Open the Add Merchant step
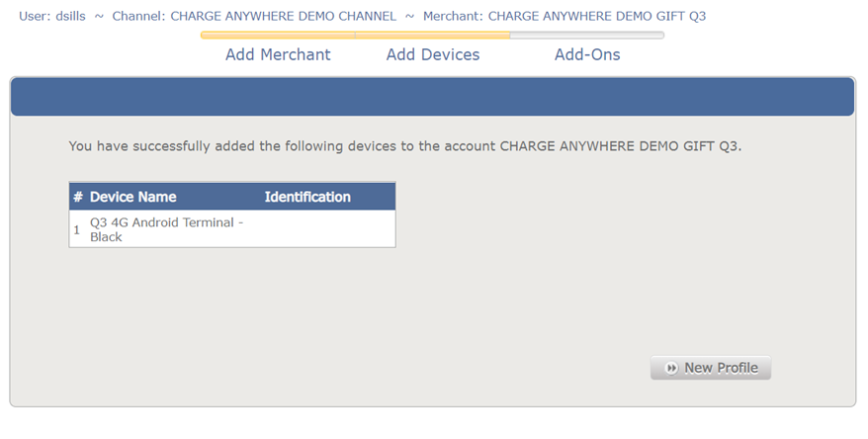This screenshot has height=439, width=868. (278, 54)
